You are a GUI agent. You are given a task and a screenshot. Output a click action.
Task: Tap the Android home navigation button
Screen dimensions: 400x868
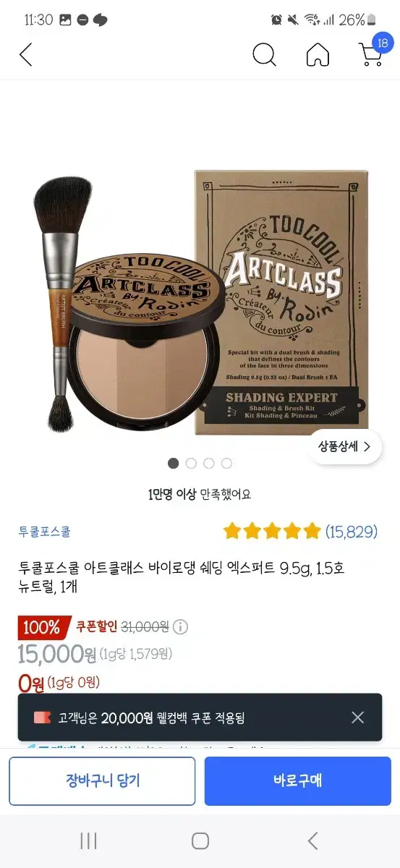click(200, 841)
